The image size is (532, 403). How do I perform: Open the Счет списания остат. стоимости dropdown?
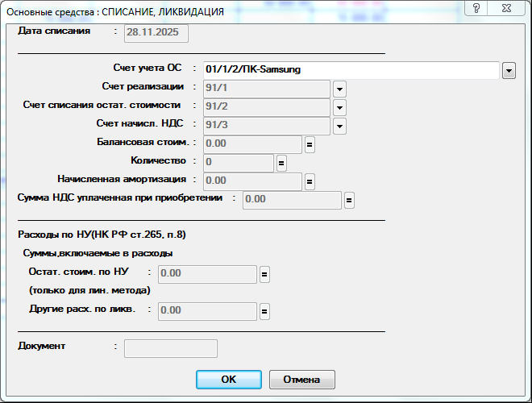point(339,107)
